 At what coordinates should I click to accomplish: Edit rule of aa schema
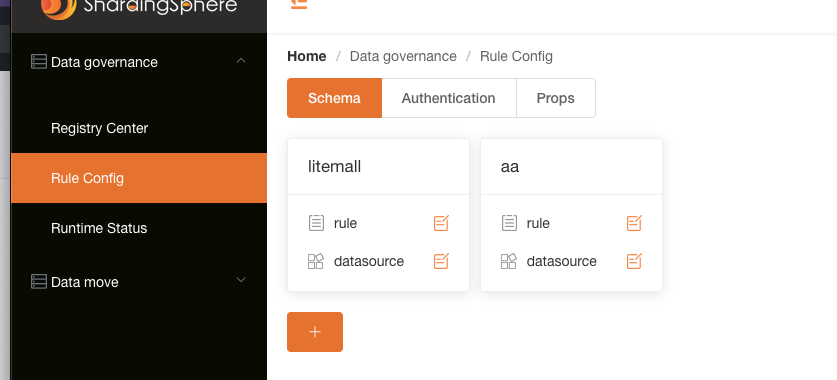point(634,223)
